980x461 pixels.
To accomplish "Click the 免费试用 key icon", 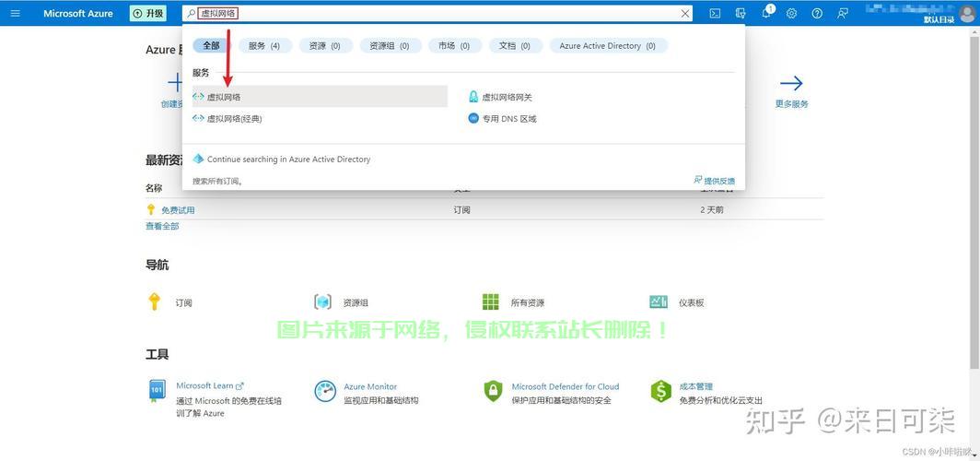I will [151, 209].
